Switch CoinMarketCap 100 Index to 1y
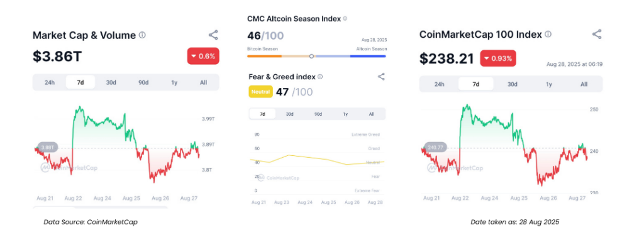The height and width of the screenshot is (232, 644). point(548,84)
